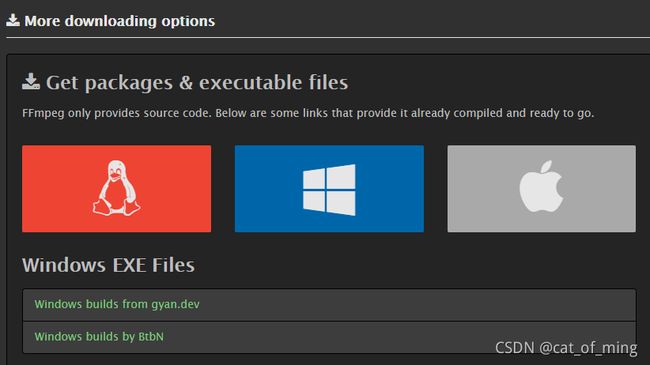Click the Windows EXE Files heading

[108, 265]
